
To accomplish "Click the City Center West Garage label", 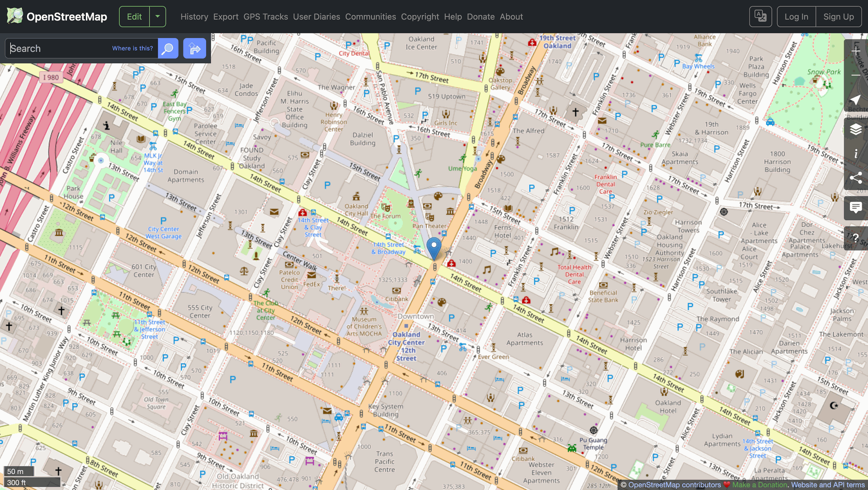I will tap(164, 233).
